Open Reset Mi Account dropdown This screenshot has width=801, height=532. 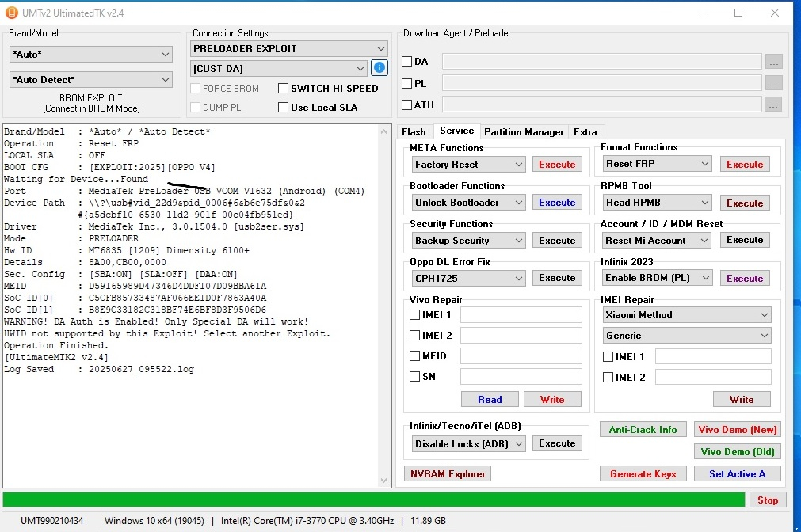657,241
